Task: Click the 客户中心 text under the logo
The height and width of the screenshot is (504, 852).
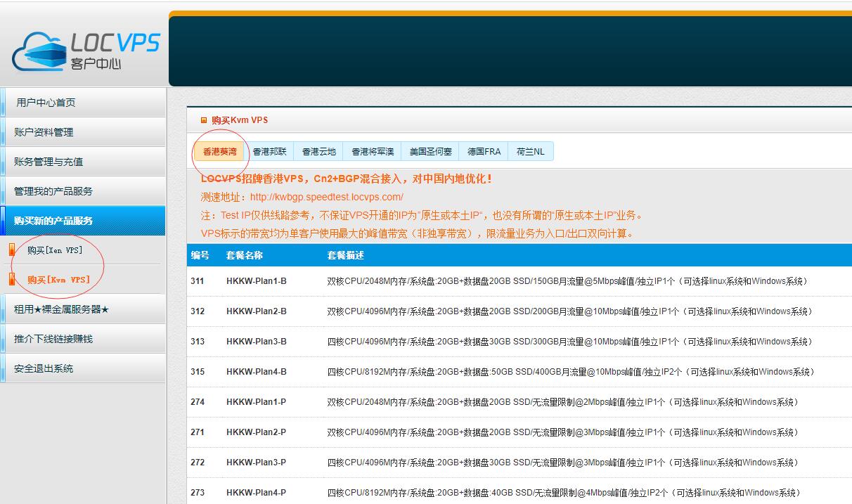Action: (96, 64)
